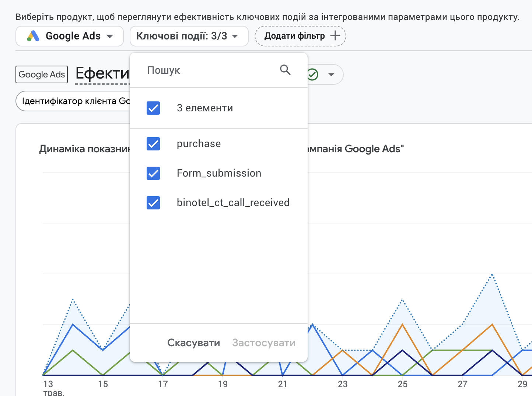Screen dimensions: 532x396
Task: Click the search magnifier icon
Action: click(285, 70)
